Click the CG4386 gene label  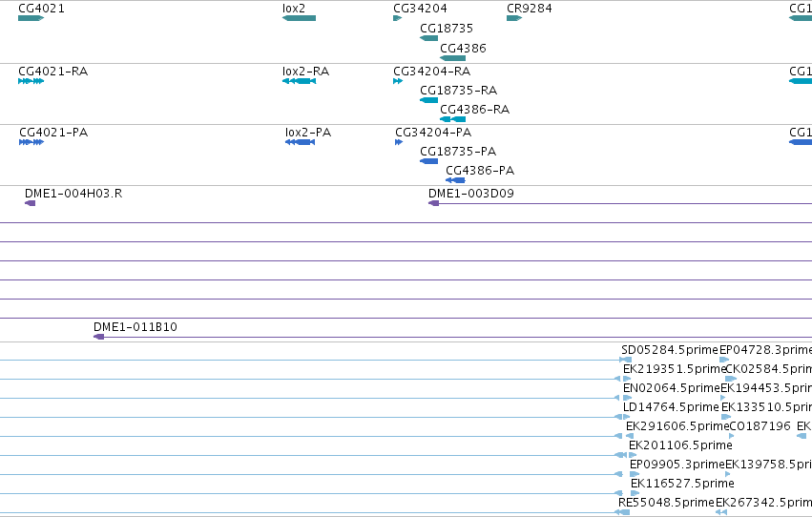point(463,48)
